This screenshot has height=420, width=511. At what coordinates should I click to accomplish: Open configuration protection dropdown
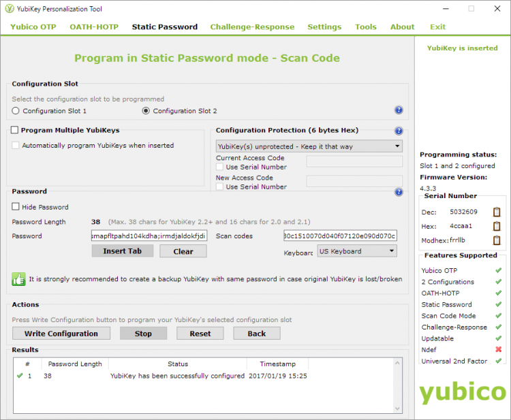pyautogui.click(x=309, y=146)
